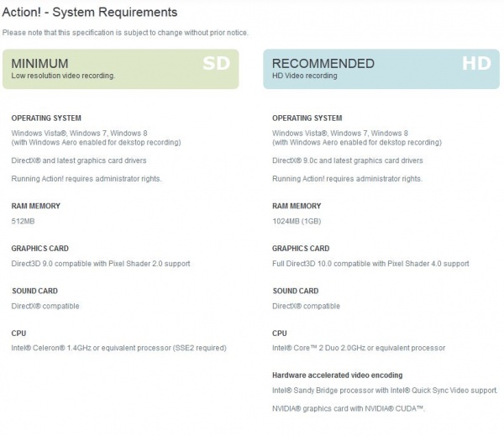Click the HD badge in the Recommended banner
The image size is (504, 436).
(x=475, y=64)
